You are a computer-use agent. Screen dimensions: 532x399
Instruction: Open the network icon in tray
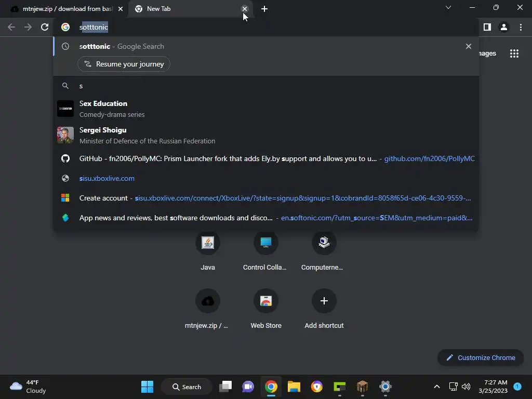(453, 387)
